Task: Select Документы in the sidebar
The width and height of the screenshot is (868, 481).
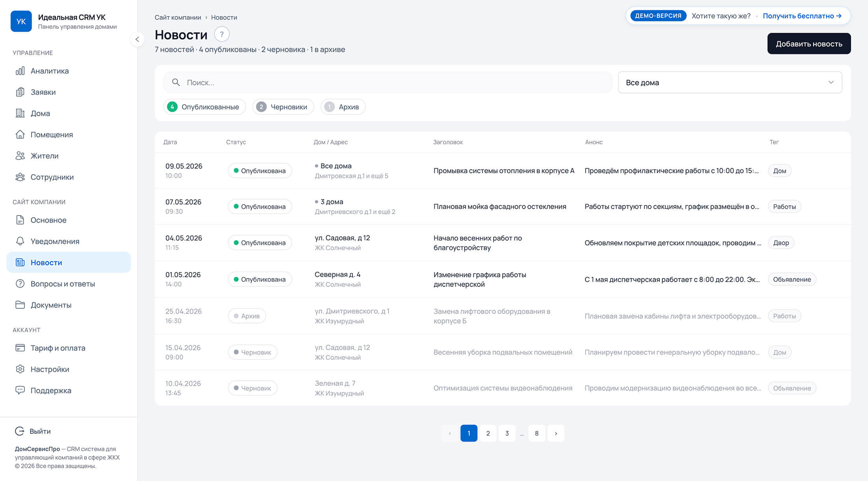Action: point(69,305)
